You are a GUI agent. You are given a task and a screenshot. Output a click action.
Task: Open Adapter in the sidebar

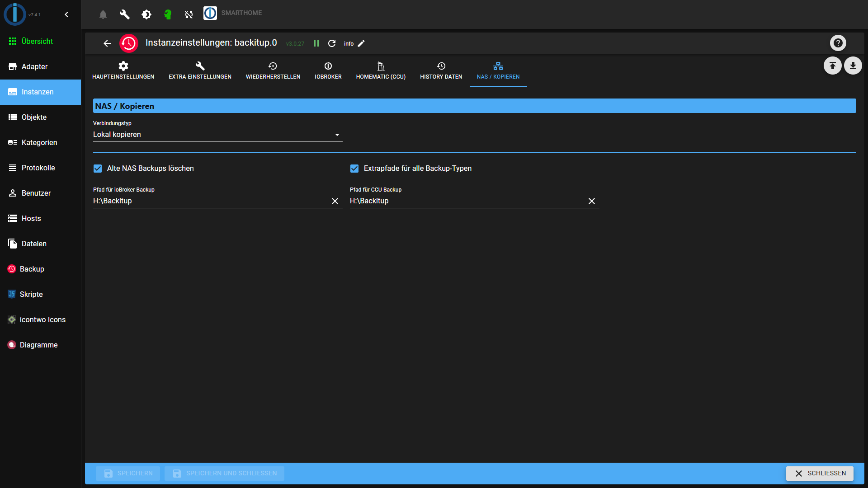click(41, 67)
